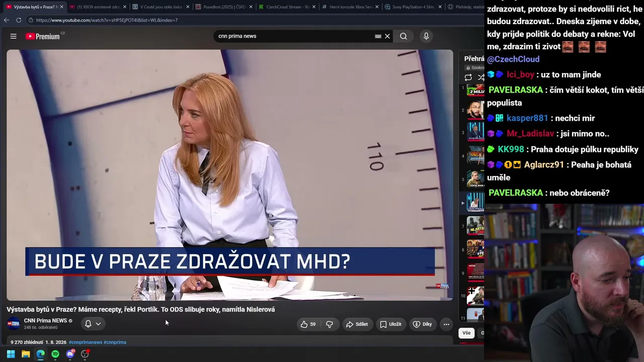Open Spotify from the taskbar
644x362 pixels.
pyautogui.click(x=55, y=354)
